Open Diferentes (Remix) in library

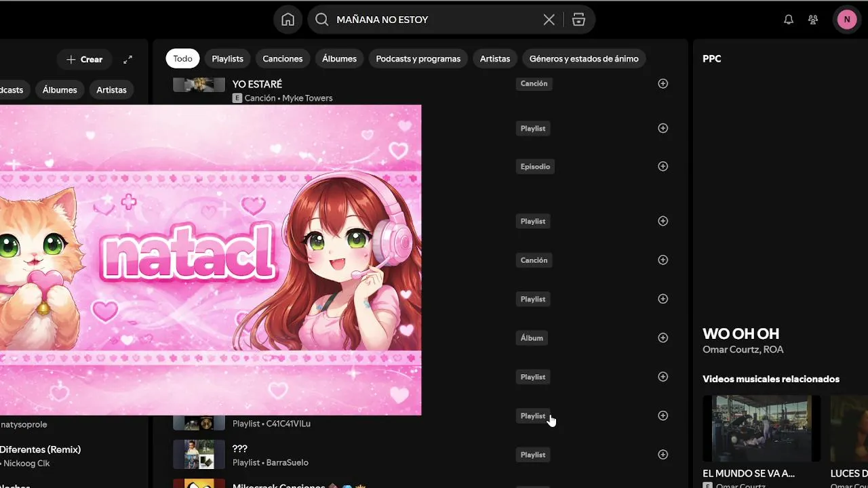pos(41,449)
